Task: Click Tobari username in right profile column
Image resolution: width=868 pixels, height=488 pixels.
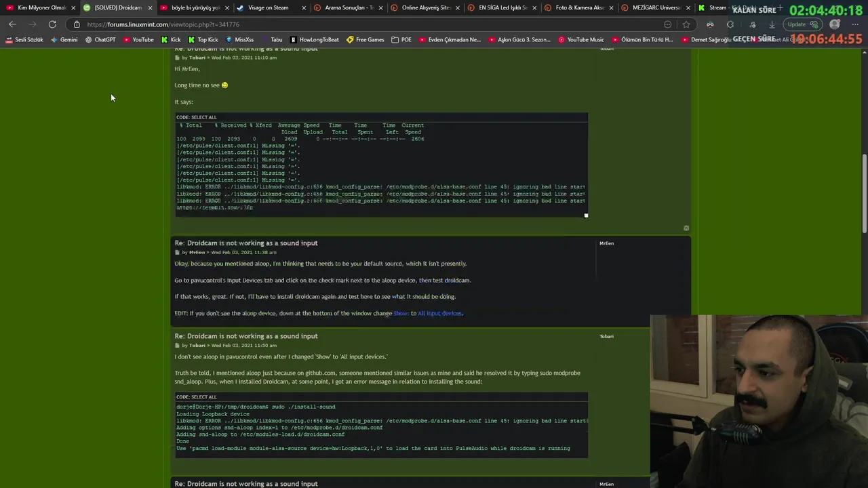Action: [x=606, y=336]
